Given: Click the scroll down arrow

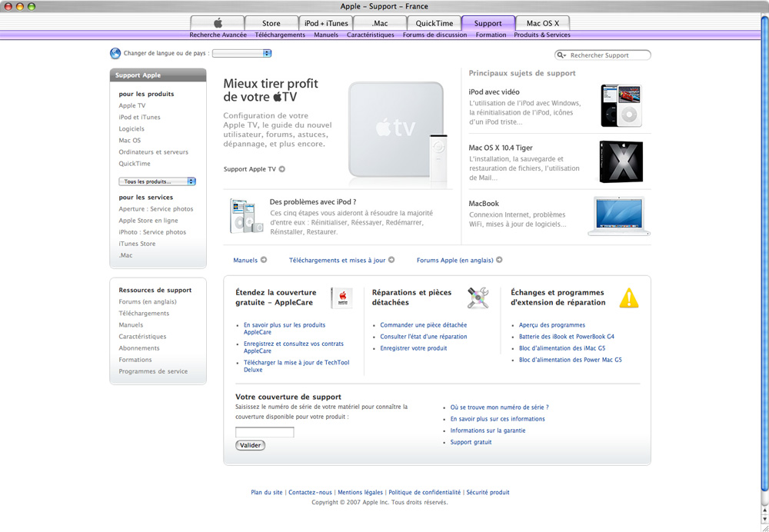Looking at the screenshot, I should (x=764, y=519).
